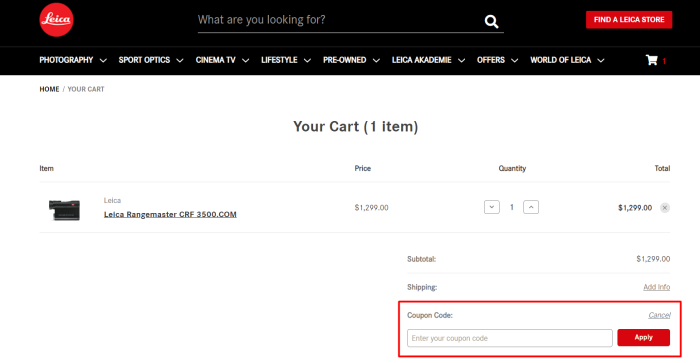Viewport: 700px width, 363px height.
Task: Click the 'Leica' brand label above product
Action: [112, 200]
